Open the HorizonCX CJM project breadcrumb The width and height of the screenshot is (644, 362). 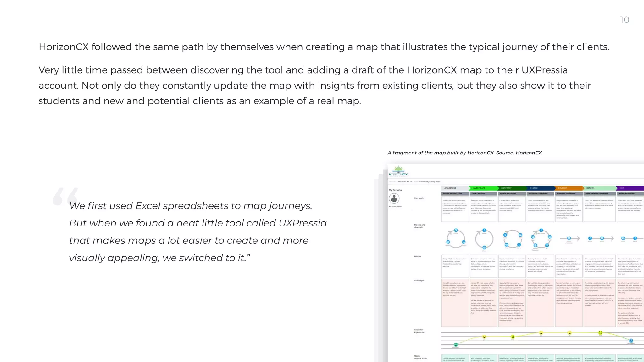405,182
